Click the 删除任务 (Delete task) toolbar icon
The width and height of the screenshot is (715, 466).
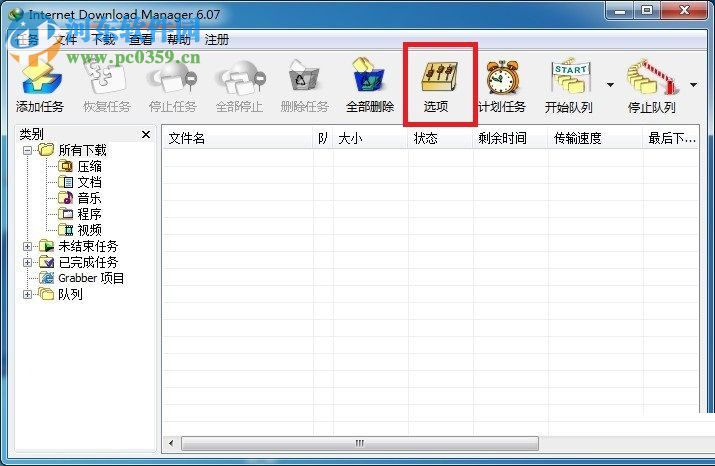(x=304, y=85)
